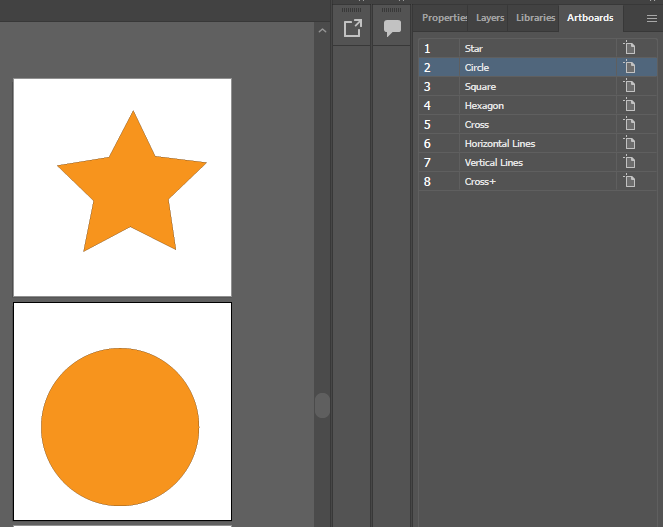Viewport: 663px width, 527px height.
Task: Click artboard number 7
Action: coord(427,163)
